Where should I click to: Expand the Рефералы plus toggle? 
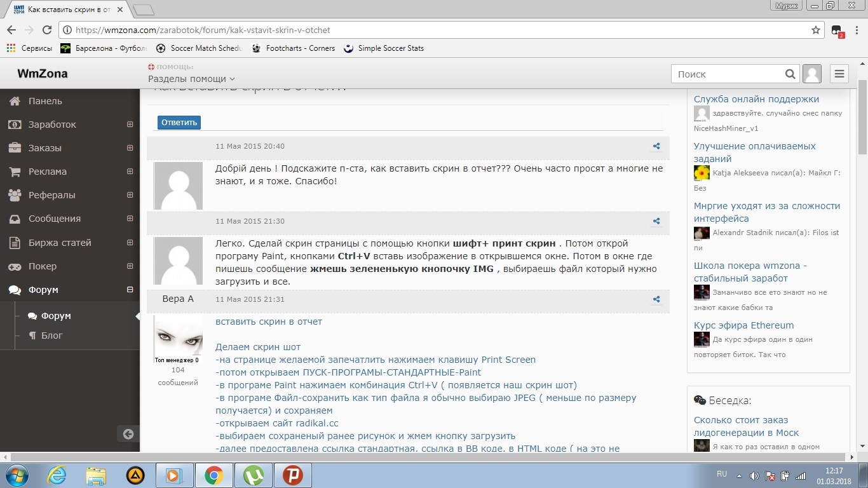pyautogui.click(x=130, y=195)
